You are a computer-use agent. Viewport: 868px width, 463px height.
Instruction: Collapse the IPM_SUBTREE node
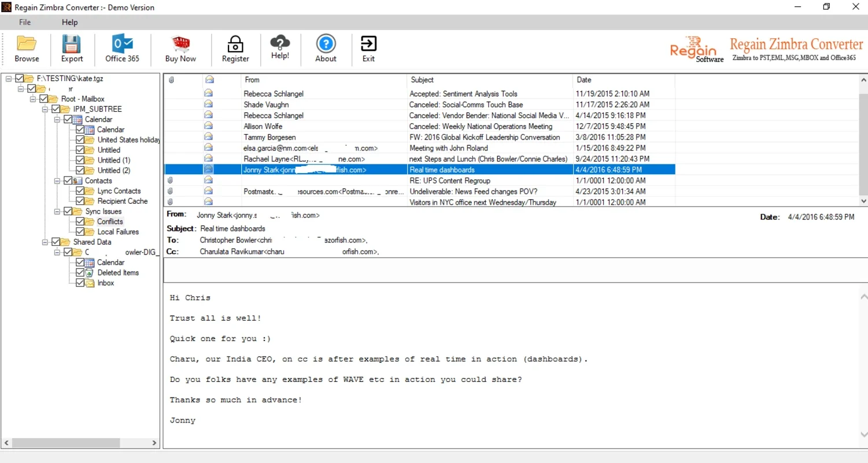(x=45, y=109)
